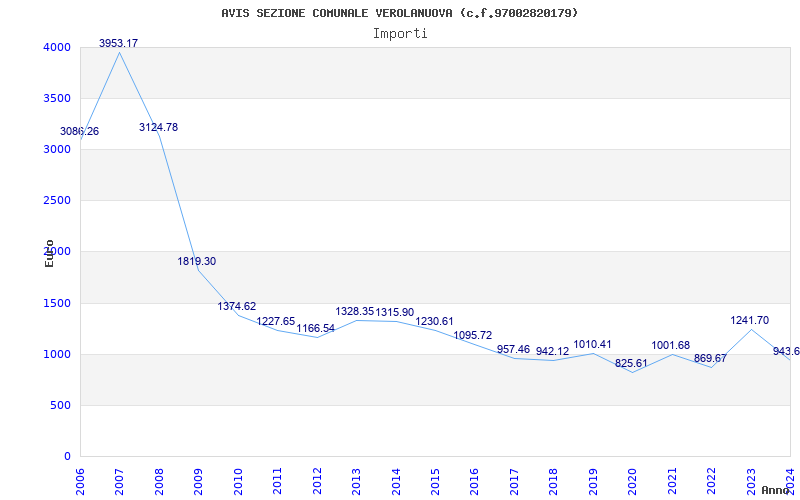800x500 pixels.
Task: Select the year 2019 axis label
Action: pos(593,481)
